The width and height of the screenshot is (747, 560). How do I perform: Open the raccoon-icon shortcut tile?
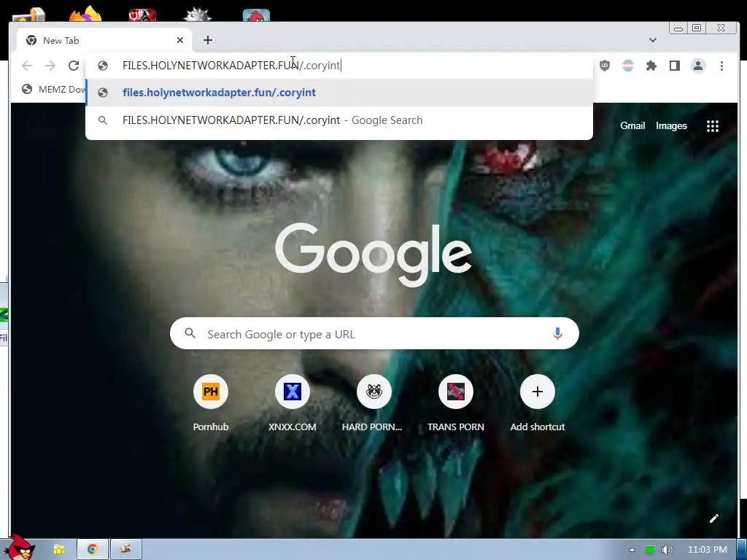click(x=374, y=402)
